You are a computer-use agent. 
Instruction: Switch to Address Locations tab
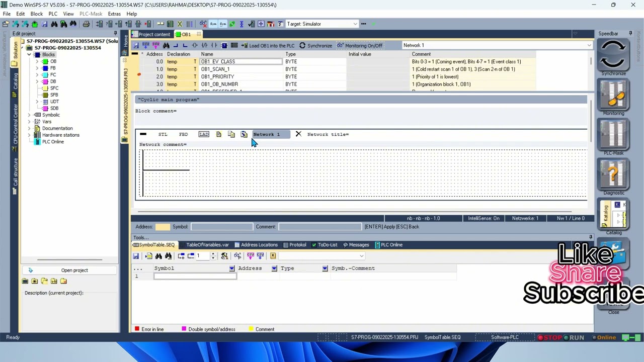(x=255, y=245)
